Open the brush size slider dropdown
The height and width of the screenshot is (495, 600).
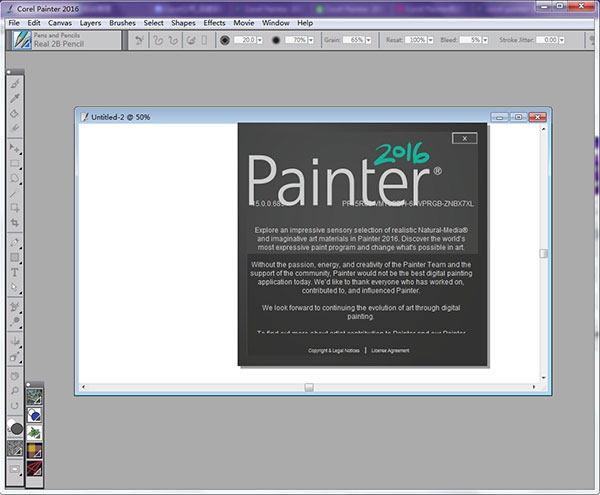260,40
